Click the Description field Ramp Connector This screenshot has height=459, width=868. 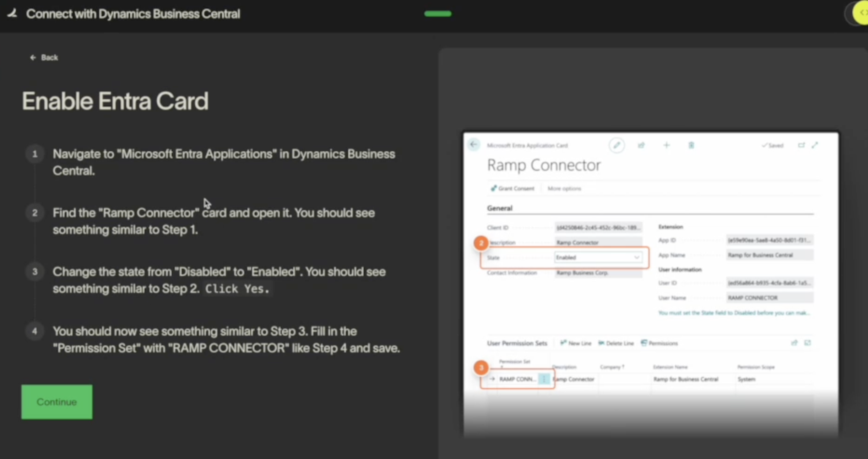click(x=598, y=242)
